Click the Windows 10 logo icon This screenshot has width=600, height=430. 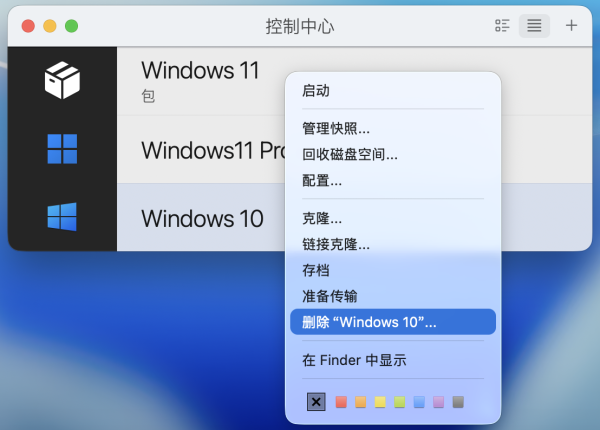(x=62, y=217)
